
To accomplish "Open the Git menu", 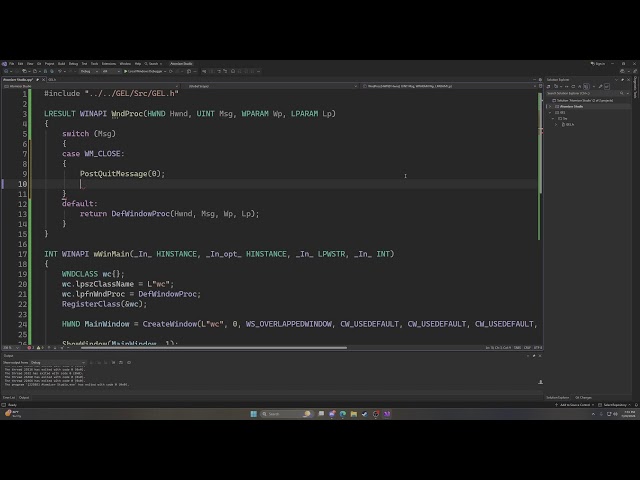I will [x=39, y=64].
